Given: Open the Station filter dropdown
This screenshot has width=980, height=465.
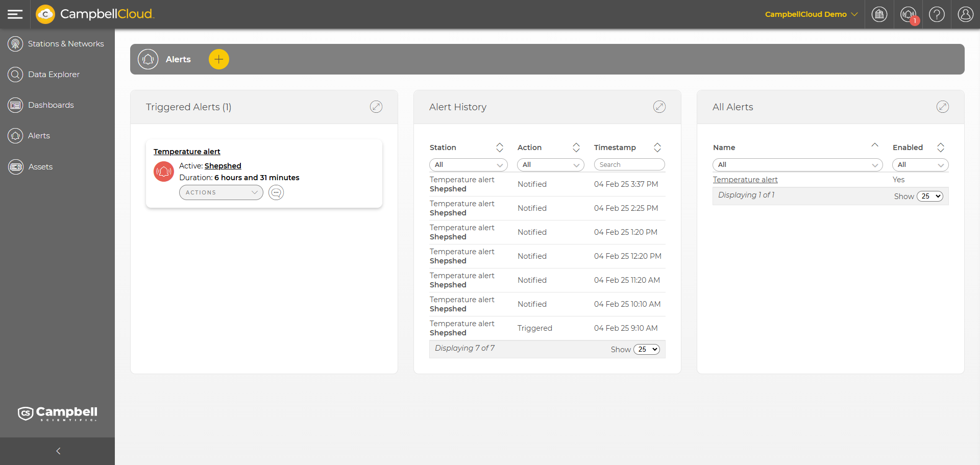Looking at the screenshot, I should click(469, 165).
